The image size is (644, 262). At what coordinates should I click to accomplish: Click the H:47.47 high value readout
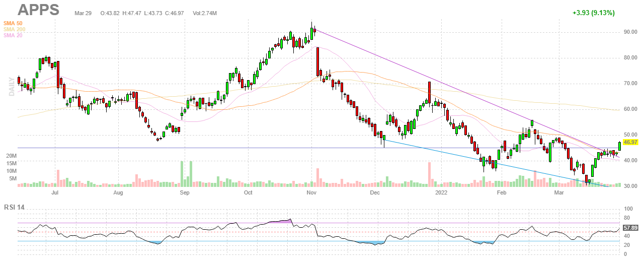133,13
